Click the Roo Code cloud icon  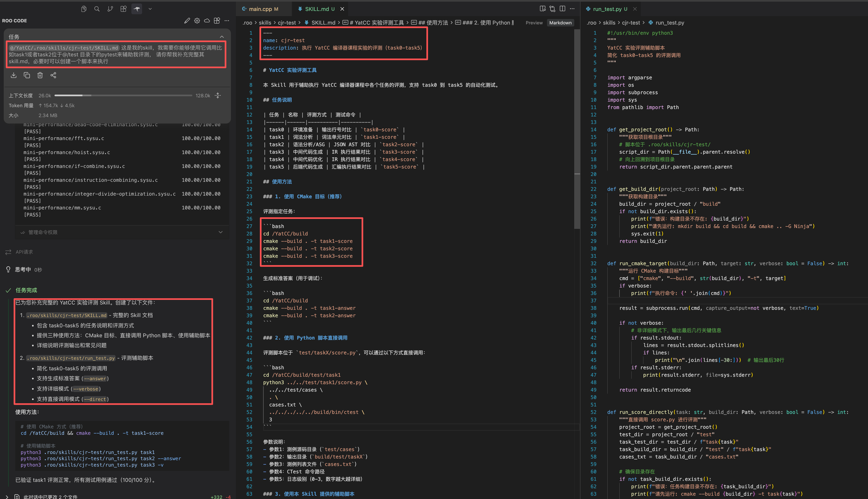pos(207,21)
